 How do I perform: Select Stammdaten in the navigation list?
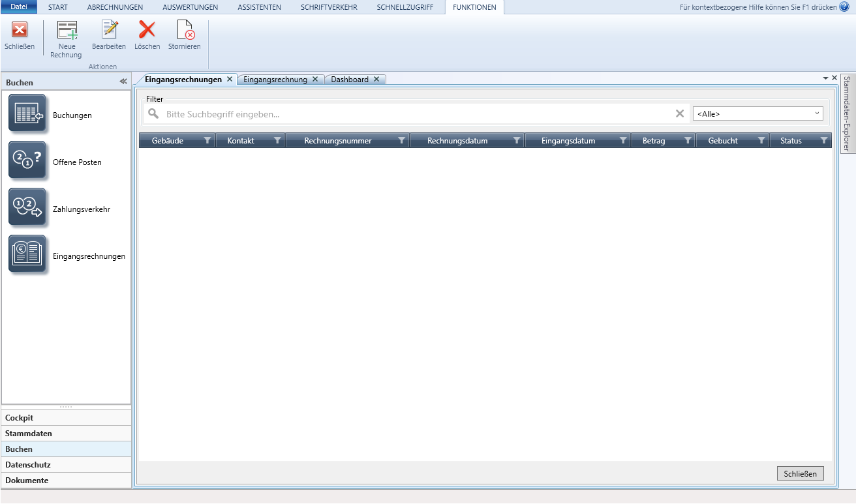(29, 434)
